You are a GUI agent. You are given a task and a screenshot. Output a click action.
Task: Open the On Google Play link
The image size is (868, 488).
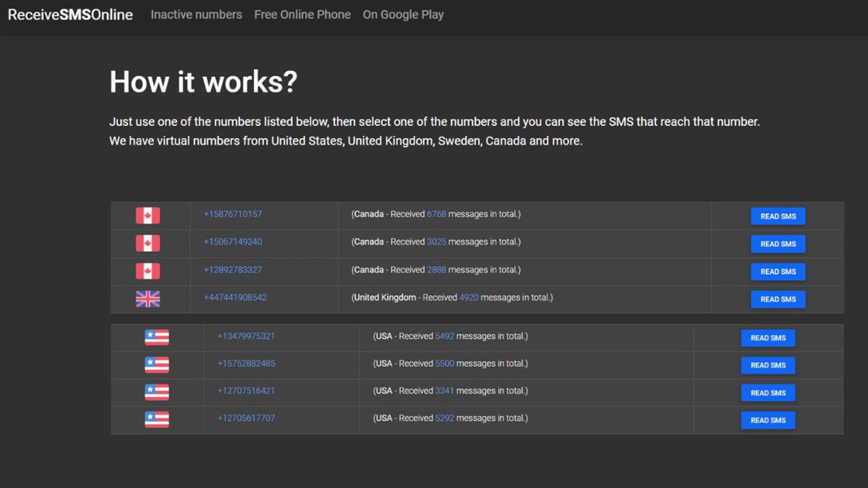pos(403,14)
